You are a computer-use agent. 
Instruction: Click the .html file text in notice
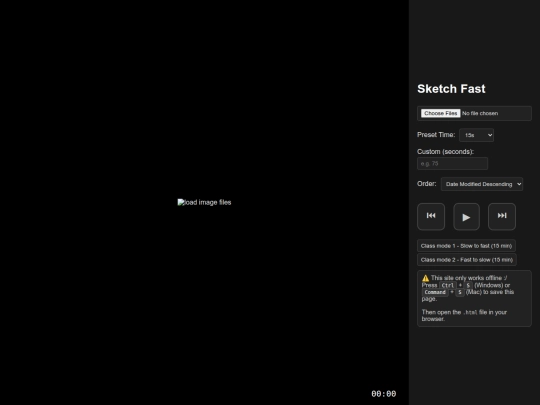[470, 312]
